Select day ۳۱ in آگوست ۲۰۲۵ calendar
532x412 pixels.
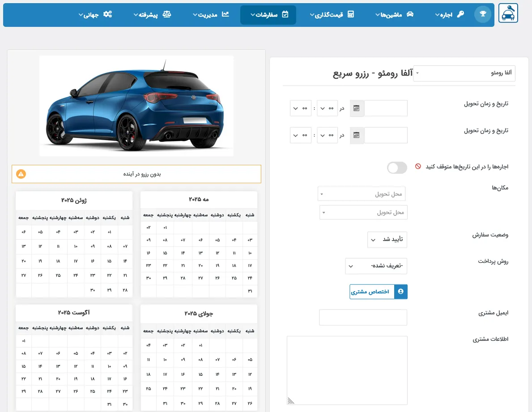click(x=109, y=404)
